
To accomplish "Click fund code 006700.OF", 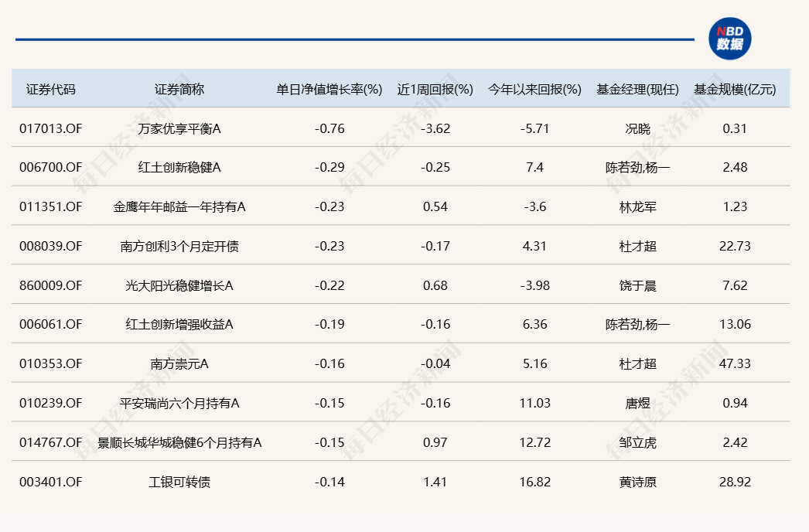I will pos(50,167).
